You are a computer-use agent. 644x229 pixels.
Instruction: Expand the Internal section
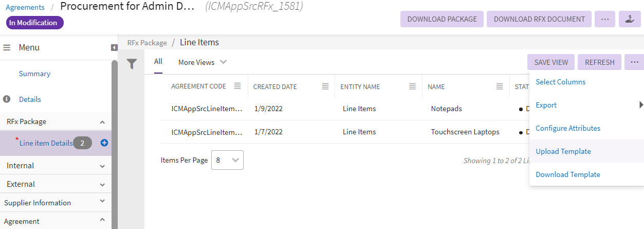(102, 166)
